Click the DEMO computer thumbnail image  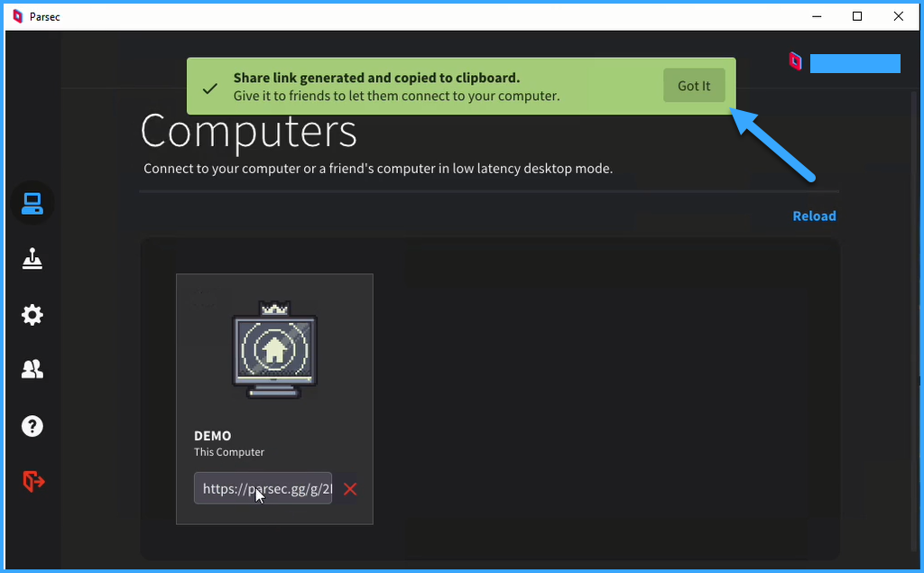point(274,349)
